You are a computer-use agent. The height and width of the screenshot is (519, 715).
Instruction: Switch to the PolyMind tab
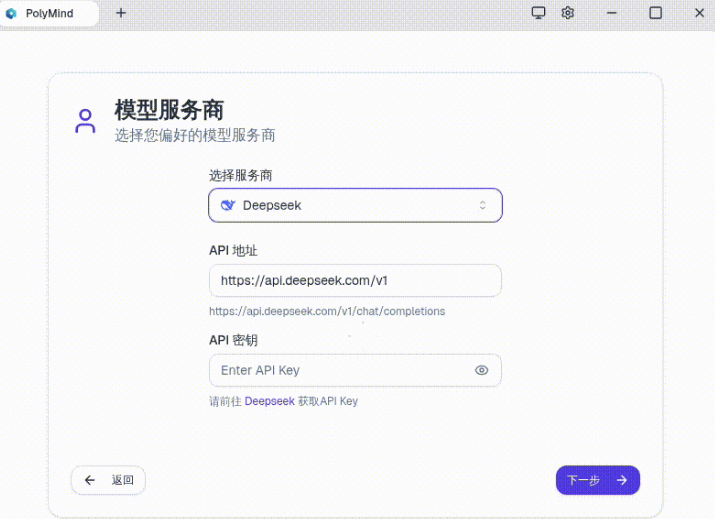pyautogui.click(x=50, y=13)
